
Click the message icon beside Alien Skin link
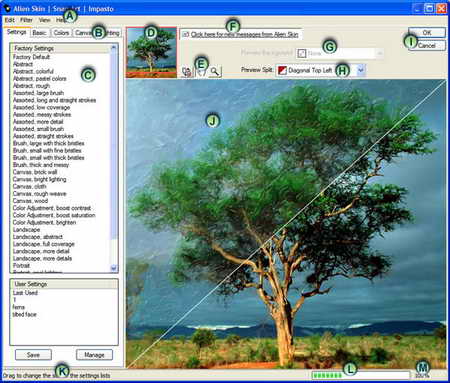(x=186, y=34)
